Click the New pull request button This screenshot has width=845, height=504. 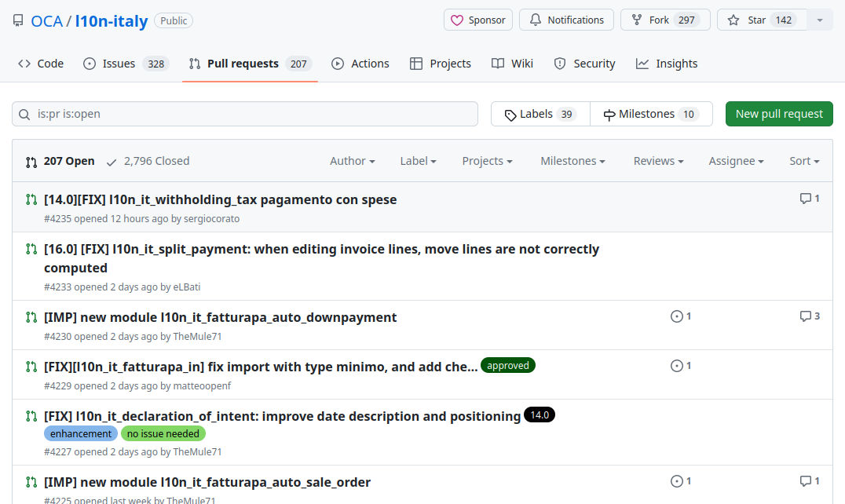tap(779, 114)
